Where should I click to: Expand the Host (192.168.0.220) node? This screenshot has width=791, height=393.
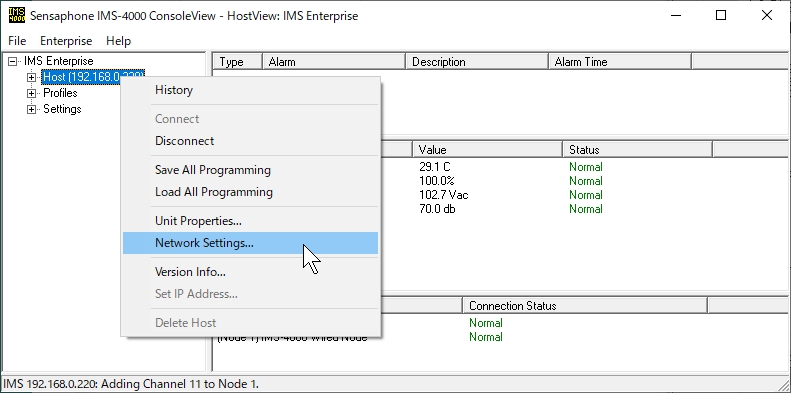click(x=31, y=77)
